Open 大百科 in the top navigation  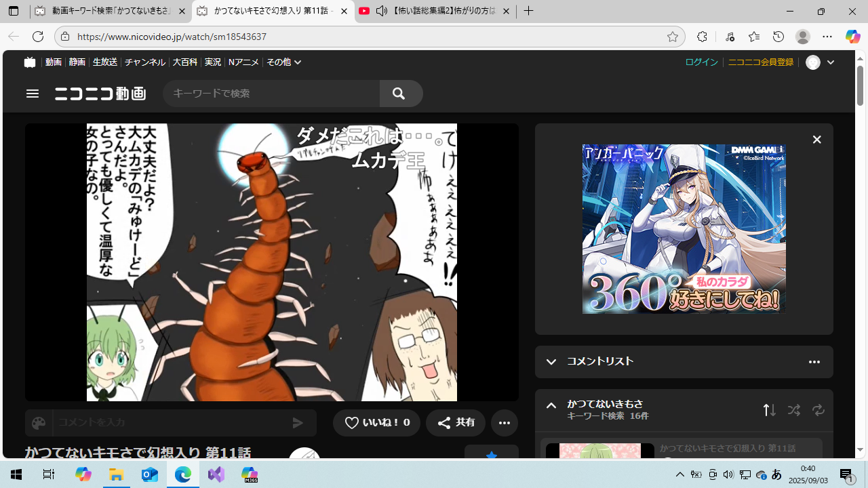coord(185,62)
